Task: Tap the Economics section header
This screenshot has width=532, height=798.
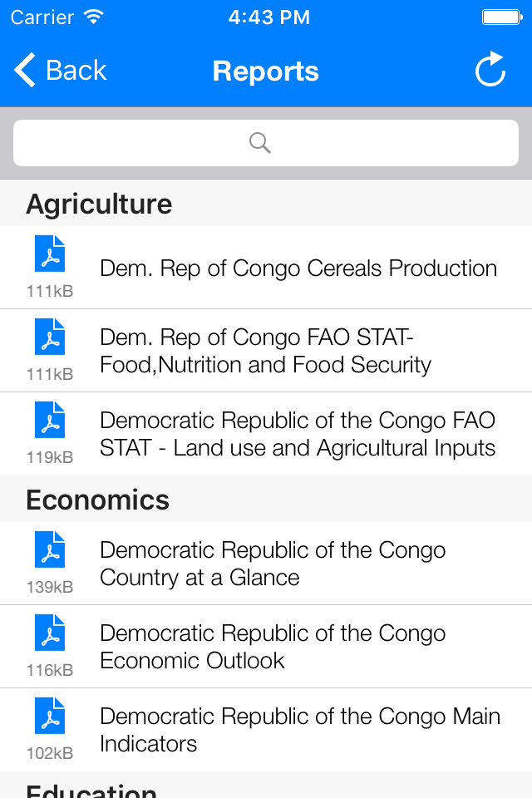Action: pos(98,500)
